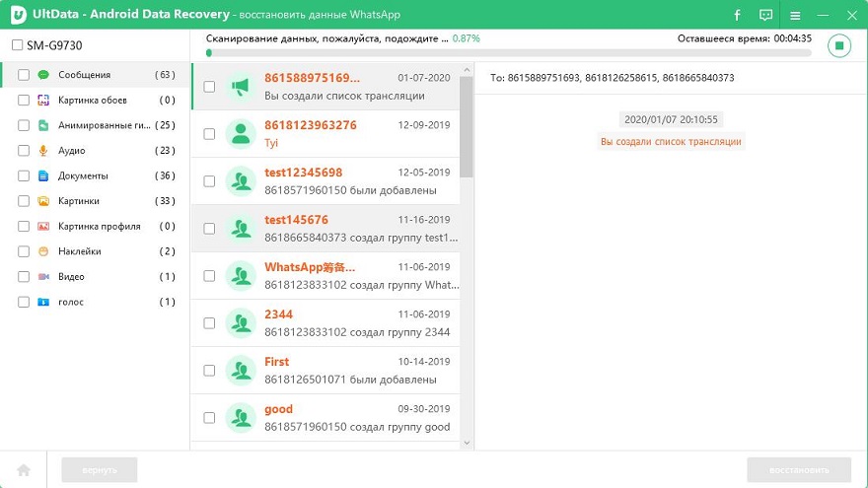868x488 pixels.
Task: Click the Вы создали список трансляции message
Action: click(671, 142)
